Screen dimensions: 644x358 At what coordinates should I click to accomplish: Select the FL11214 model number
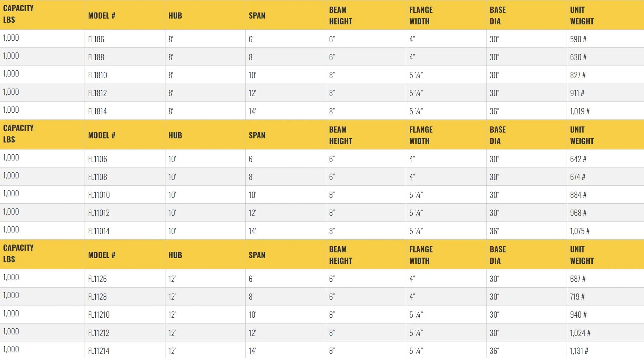(99, 351)
